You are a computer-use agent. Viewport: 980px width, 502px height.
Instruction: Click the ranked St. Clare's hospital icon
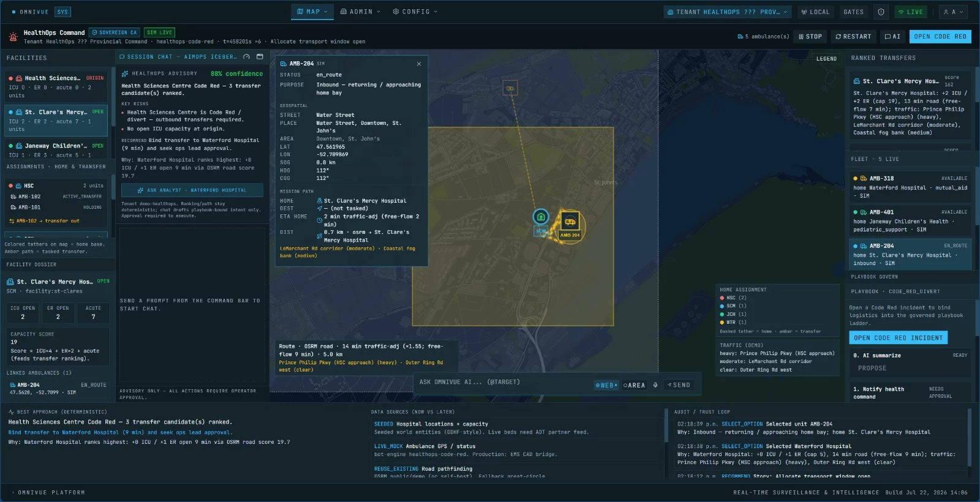coord(856,81)
